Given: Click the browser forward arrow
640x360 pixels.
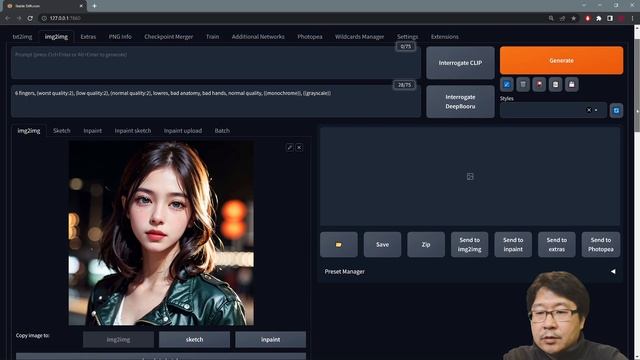Looking at the screenshot, I should tap(19, 18).
